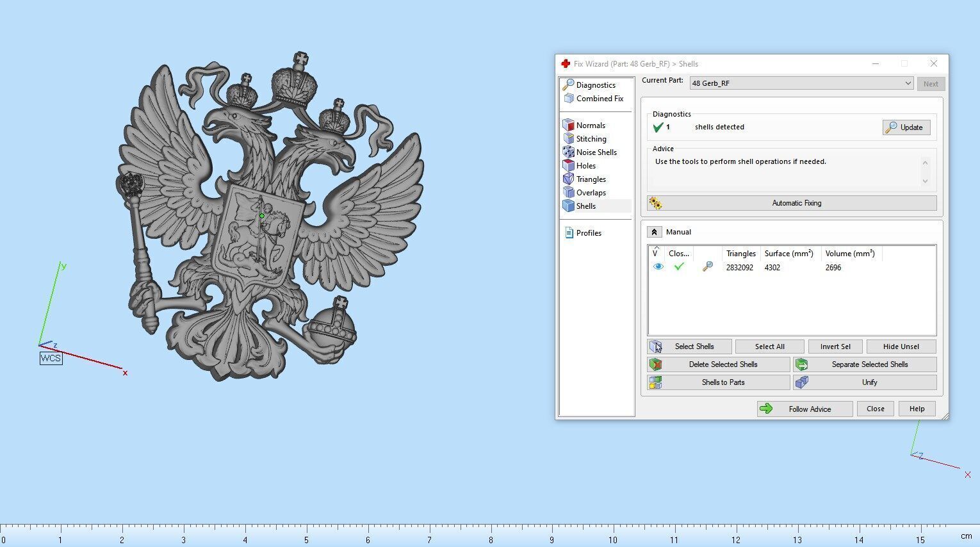Run Automatic Fixing
Viewport: 980px width, 547px height.
point(792,203)
